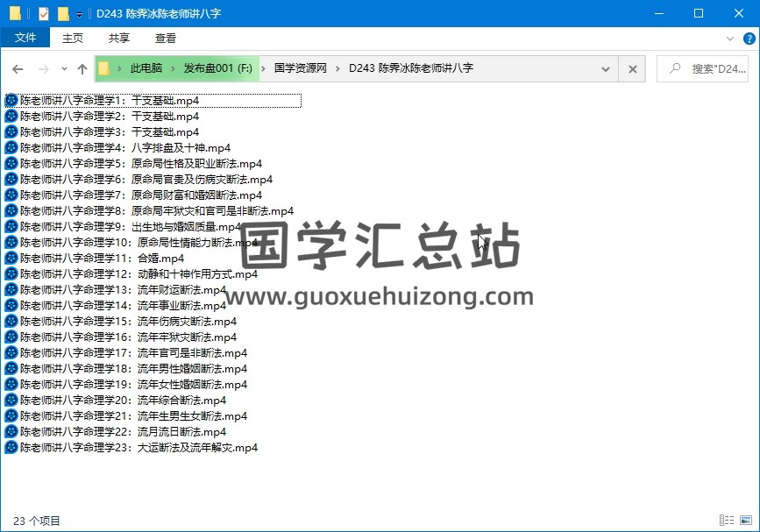
Task: Select file 陈老师讲八字命理学15：流年伤病灾断法.mp4
Action: click(x=121, y=322)
